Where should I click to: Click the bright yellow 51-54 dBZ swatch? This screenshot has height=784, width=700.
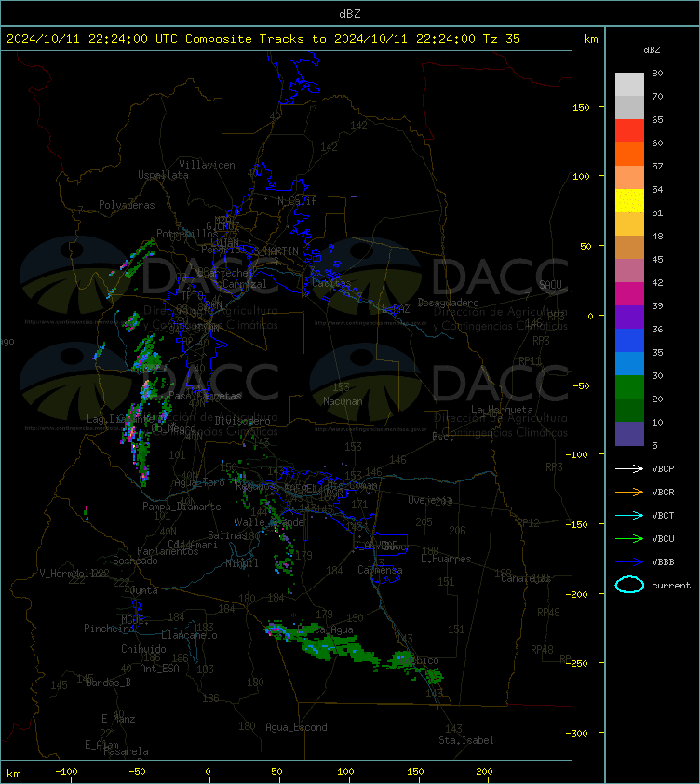(x=629, y=200)
